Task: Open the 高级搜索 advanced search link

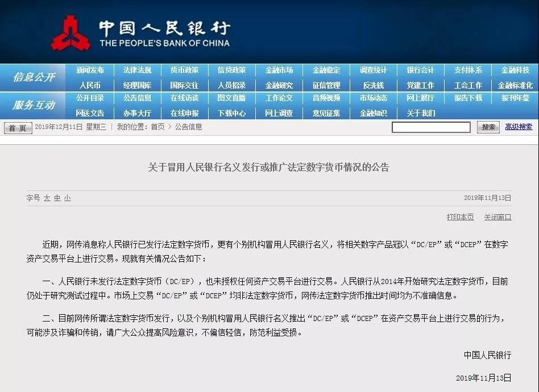Action: 519,127
